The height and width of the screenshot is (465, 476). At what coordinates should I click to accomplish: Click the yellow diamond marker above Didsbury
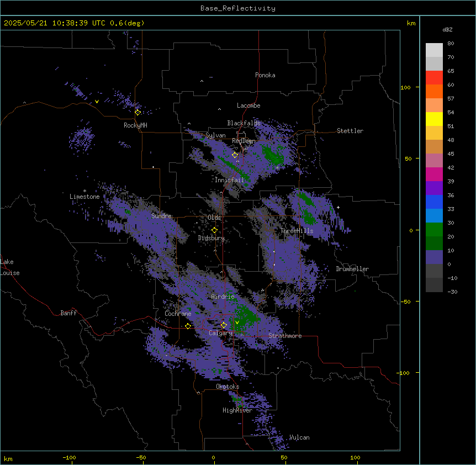[214, 230]
